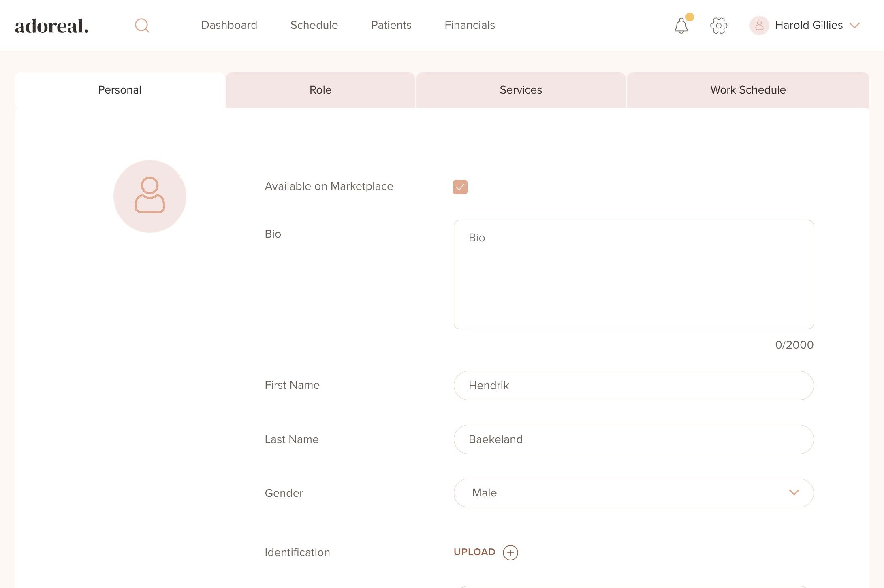Go to Dashboard in navigation
884x588 pixels.
point(229,25)
